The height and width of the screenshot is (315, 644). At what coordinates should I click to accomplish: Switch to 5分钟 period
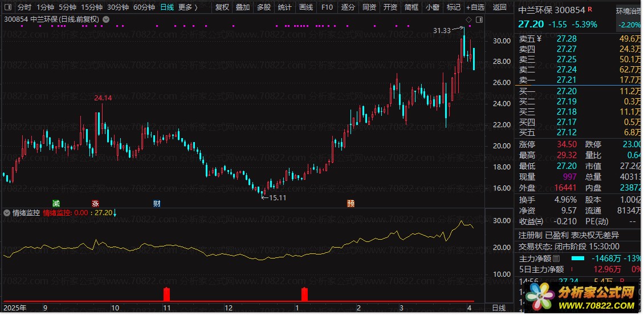click(x=67, y=7)
